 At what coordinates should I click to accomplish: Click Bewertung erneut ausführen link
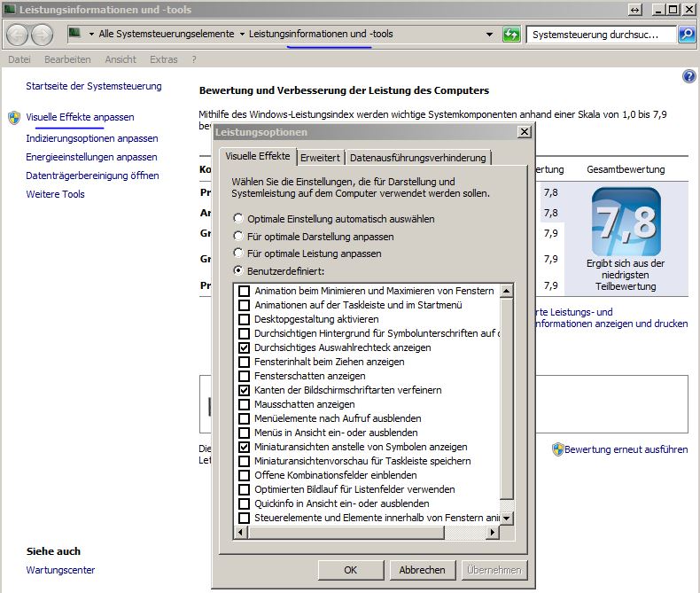click(626, 449)
